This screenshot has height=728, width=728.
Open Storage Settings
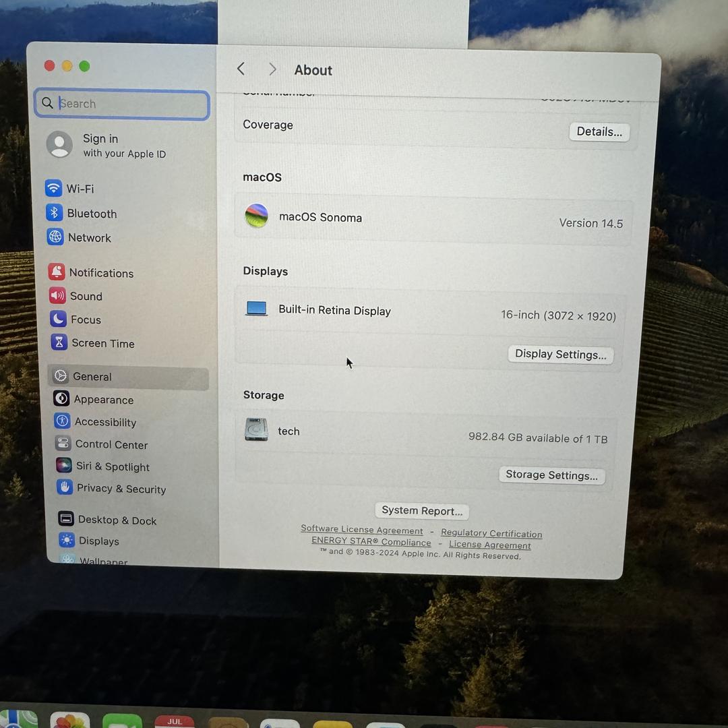(x=551, y=475)
